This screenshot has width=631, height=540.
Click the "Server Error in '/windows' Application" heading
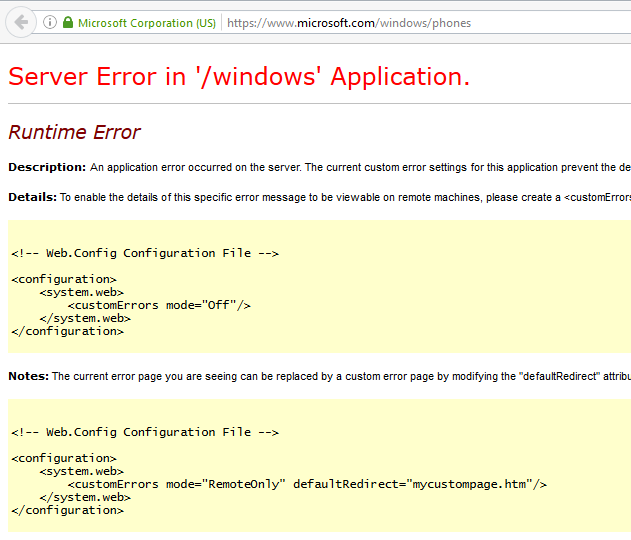pyautogui.click(x=238, y=77)
